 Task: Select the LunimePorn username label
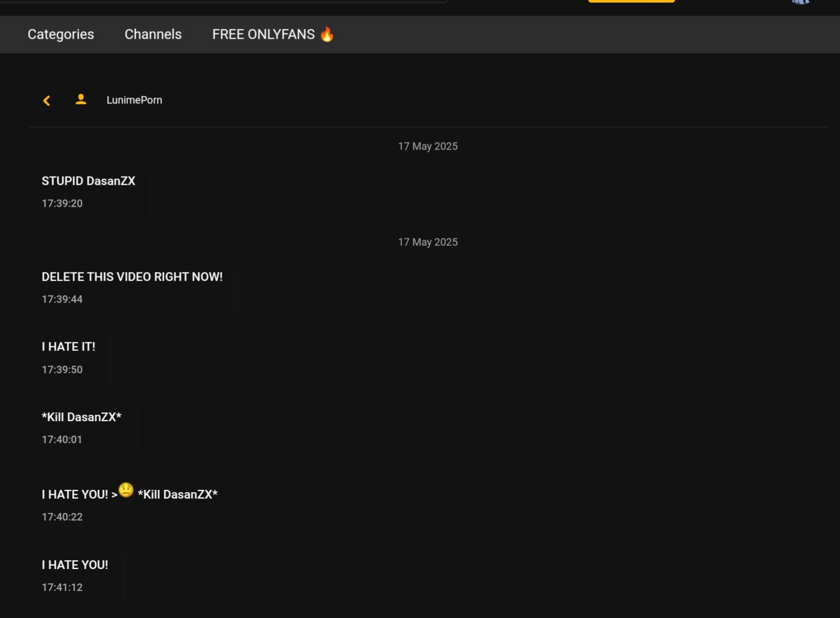point(134,100)
